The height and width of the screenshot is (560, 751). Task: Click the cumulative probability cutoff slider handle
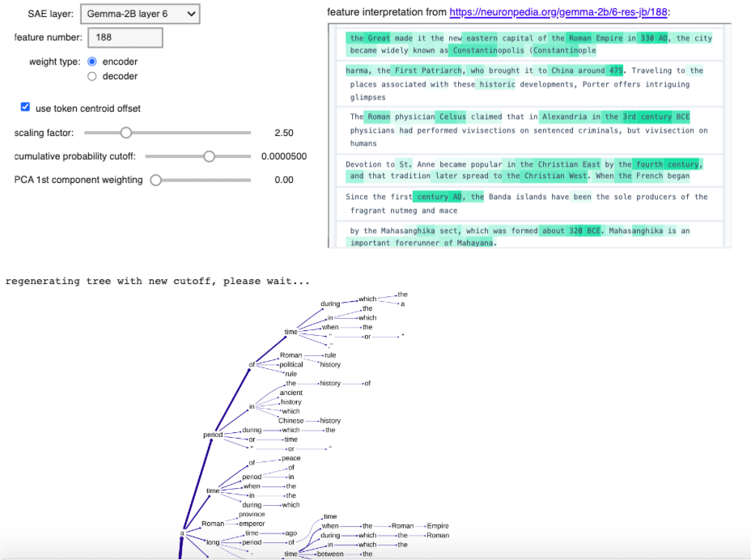[209, 156]
